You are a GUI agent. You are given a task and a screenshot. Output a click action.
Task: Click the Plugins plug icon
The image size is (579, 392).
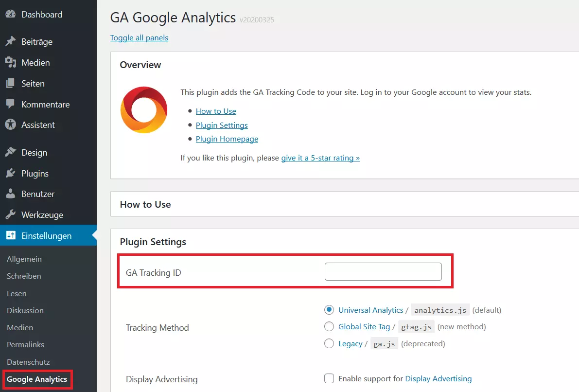click(x=11, y=173)
